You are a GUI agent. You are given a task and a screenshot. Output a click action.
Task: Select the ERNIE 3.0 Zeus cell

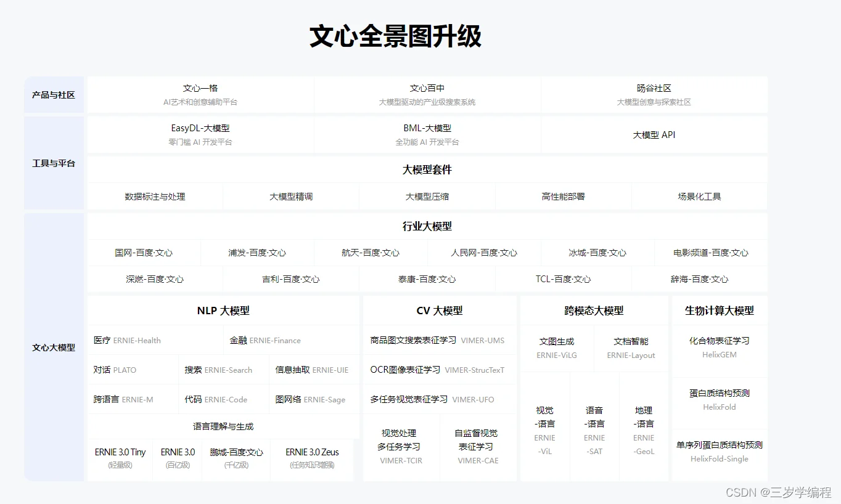312,458
